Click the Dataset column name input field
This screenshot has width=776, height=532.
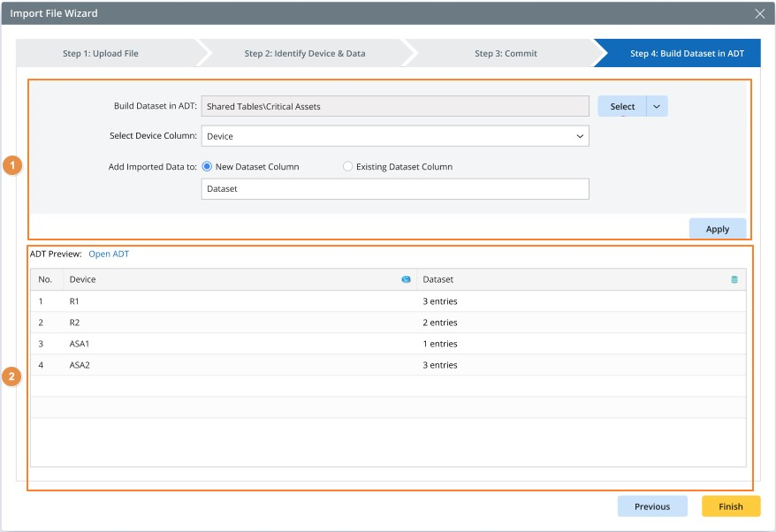[395, 188]
